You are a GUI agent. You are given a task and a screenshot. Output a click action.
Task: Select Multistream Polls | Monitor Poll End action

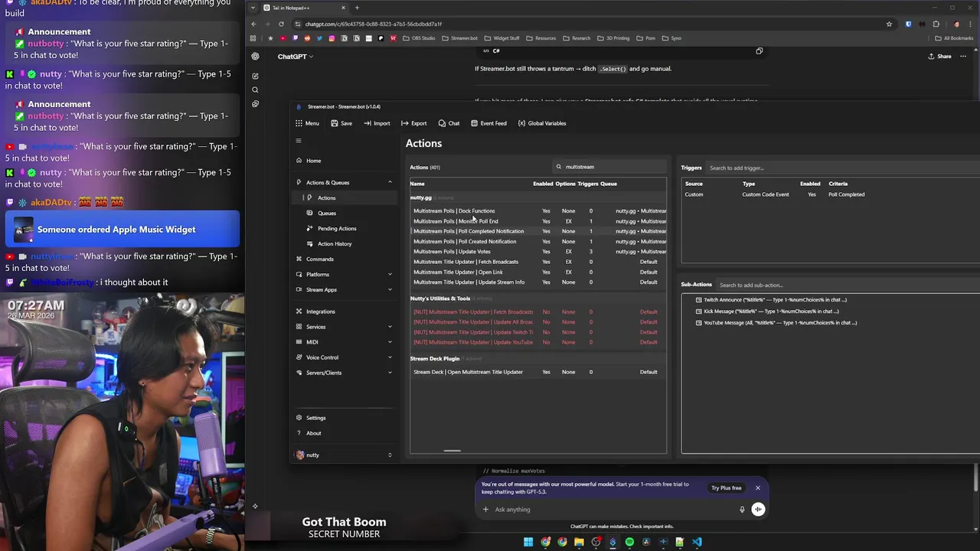(x=538, y=221)
